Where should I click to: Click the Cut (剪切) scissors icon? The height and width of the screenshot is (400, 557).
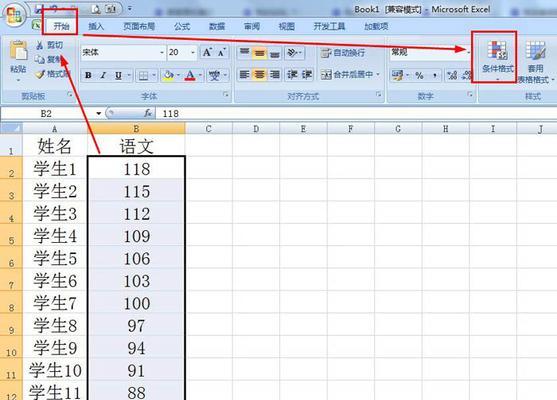40,45
